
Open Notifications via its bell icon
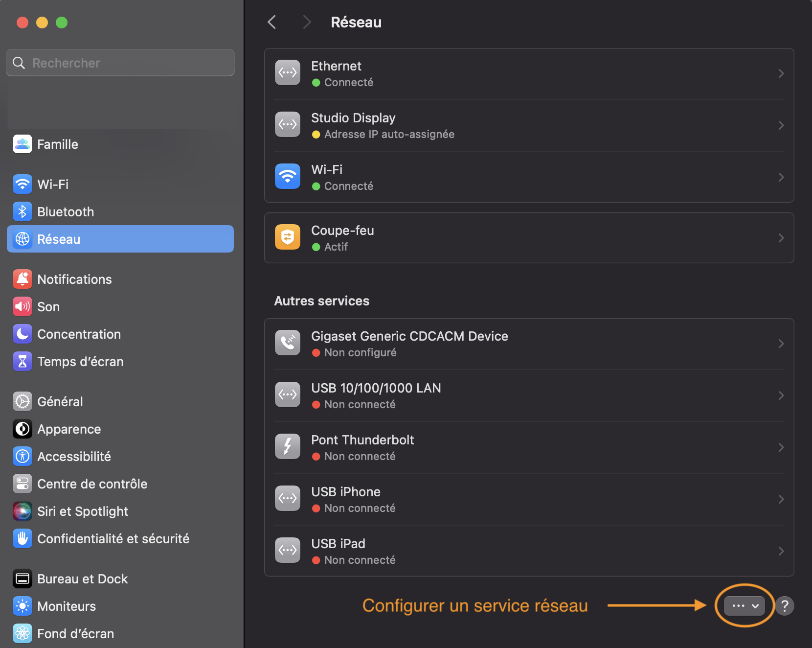pos(23,279)
